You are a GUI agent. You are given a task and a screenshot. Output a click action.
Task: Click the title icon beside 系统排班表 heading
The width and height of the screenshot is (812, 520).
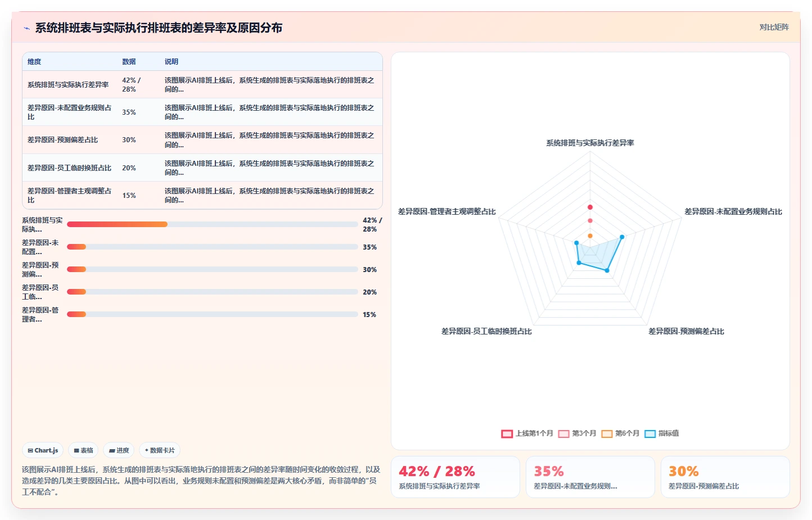click(x=26, y=28)
